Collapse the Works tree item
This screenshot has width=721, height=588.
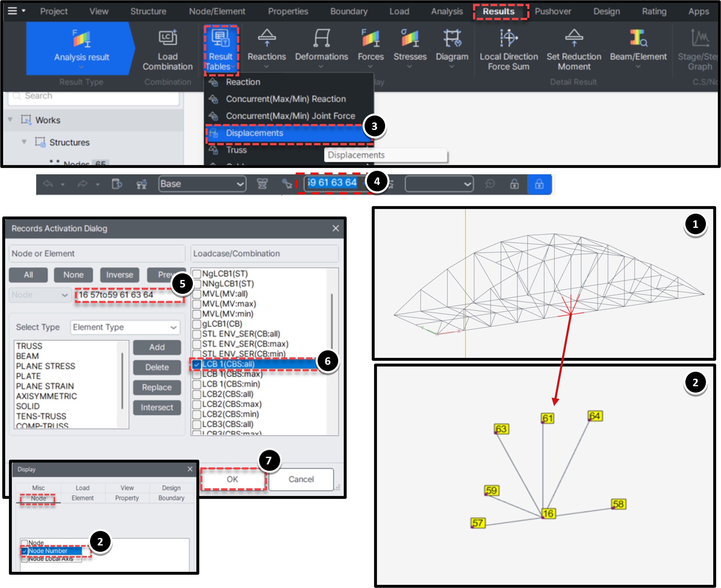pyautogui.click(x=10, y=120)
